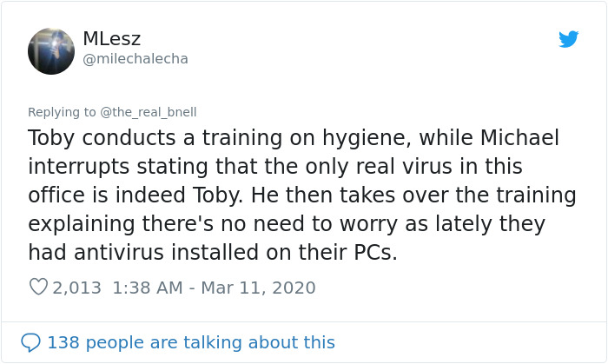Click the speech bubble conversation icon
This screenshot has width=608, height=364.
30,342
